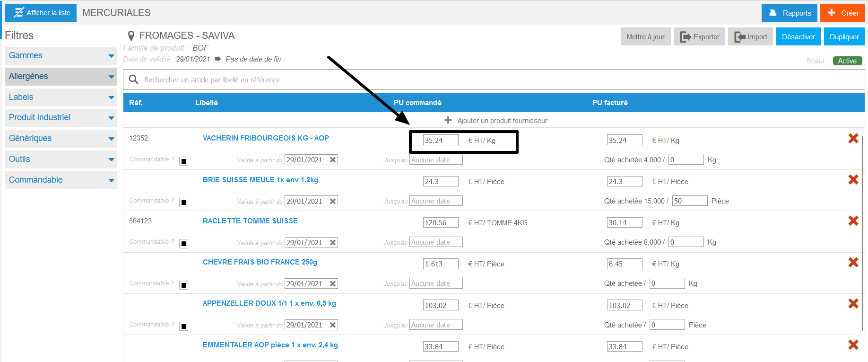Delete the CHEVRE FRAIS BIO row with red X

click(x=853, y=262)
